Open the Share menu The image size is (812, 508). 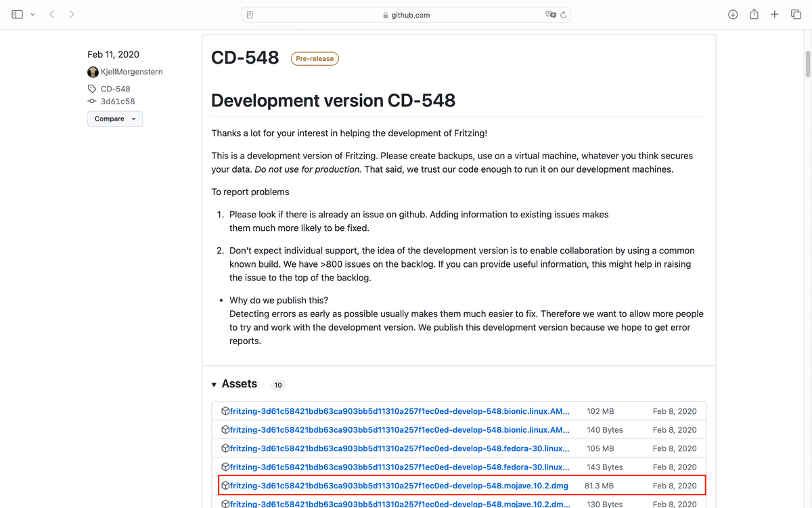pyautogui.click(x=754, y=14)
